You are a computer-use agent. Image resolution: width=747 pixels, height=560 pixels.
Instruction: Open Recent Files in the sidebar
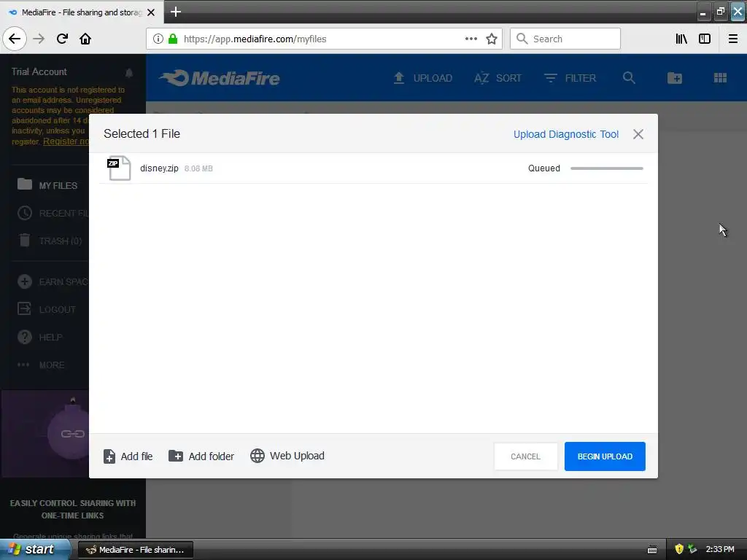(x=53, y=213)
